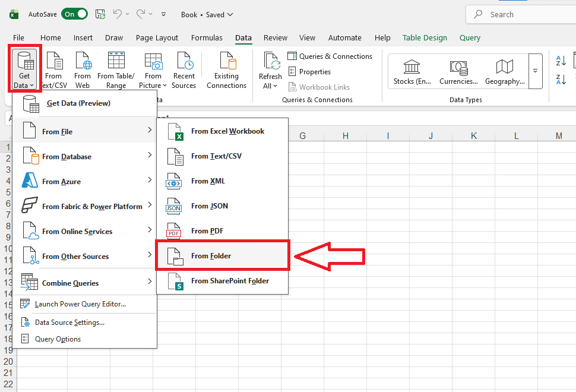Sort A to Z ascending
Image resolution: width=576 pixels, height=392 pixels.
(x=561, y=61)
